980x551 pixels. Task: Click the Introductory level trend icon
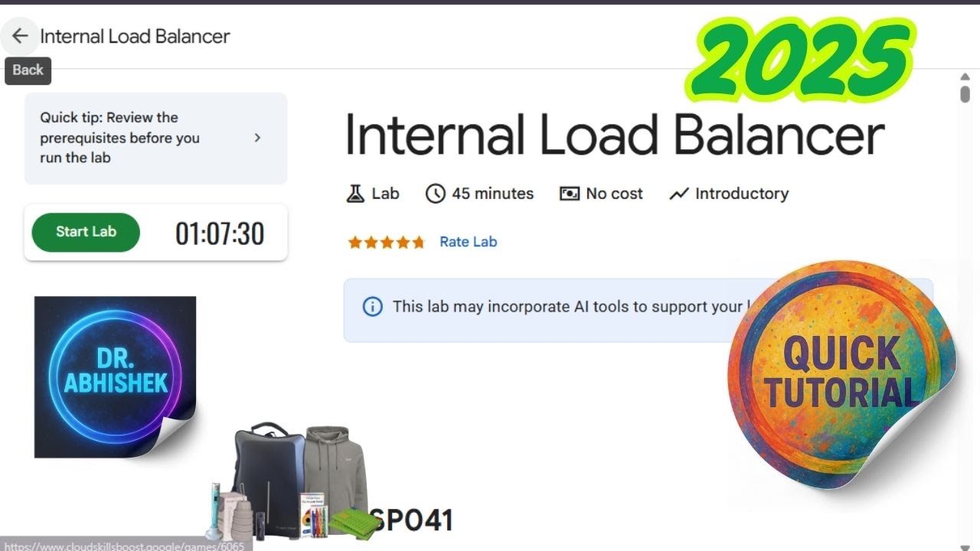click(678, 194)
